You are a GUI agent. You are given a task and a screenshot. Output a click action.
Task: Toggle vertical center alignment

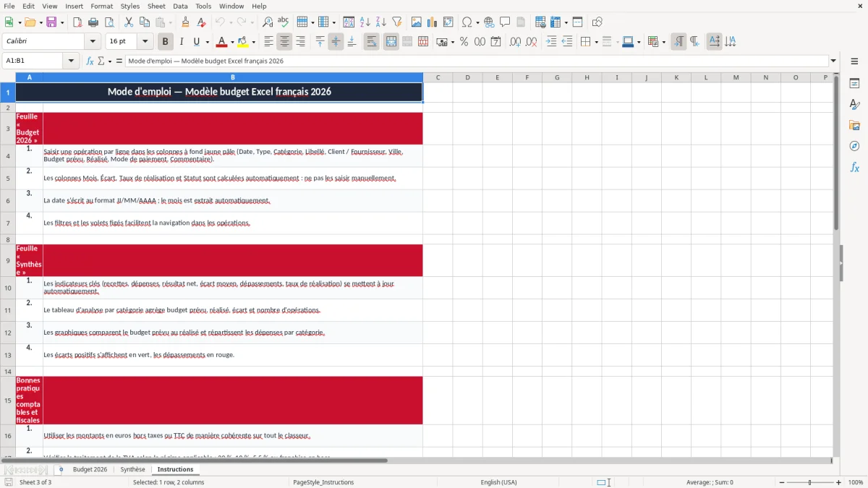(x=336, y=42)
